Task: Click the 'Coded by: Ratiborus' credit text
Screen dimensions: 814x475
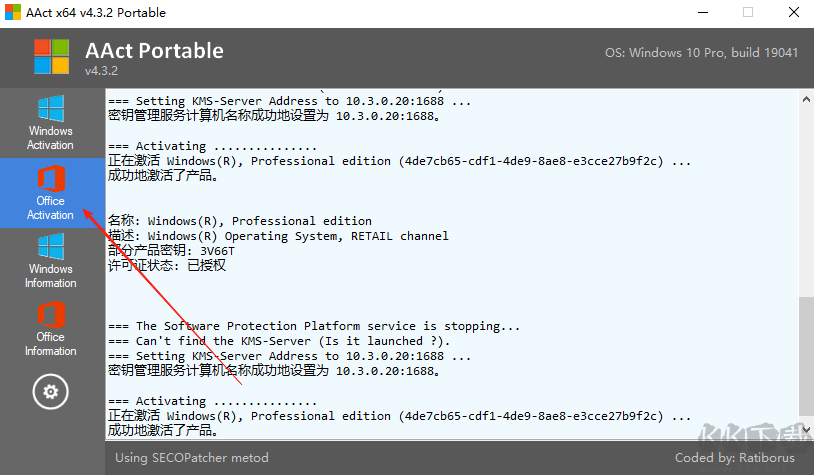Action: 735,457
